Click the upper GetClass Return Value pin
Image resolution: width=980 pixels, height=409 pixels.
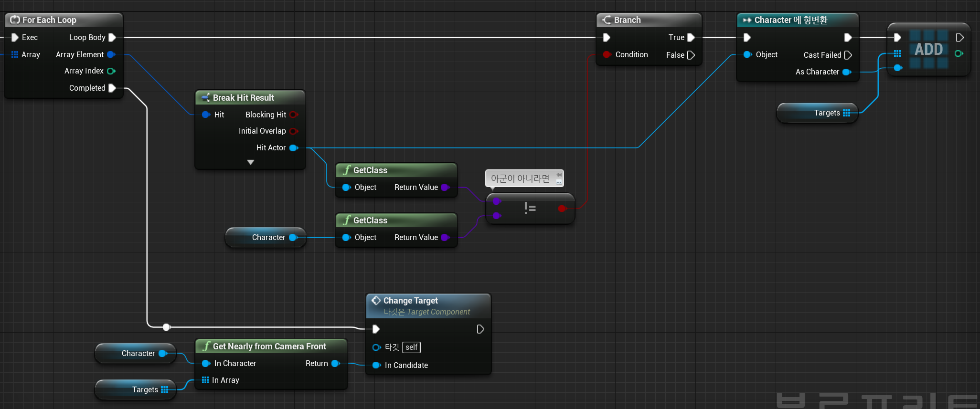click(445, 187)
